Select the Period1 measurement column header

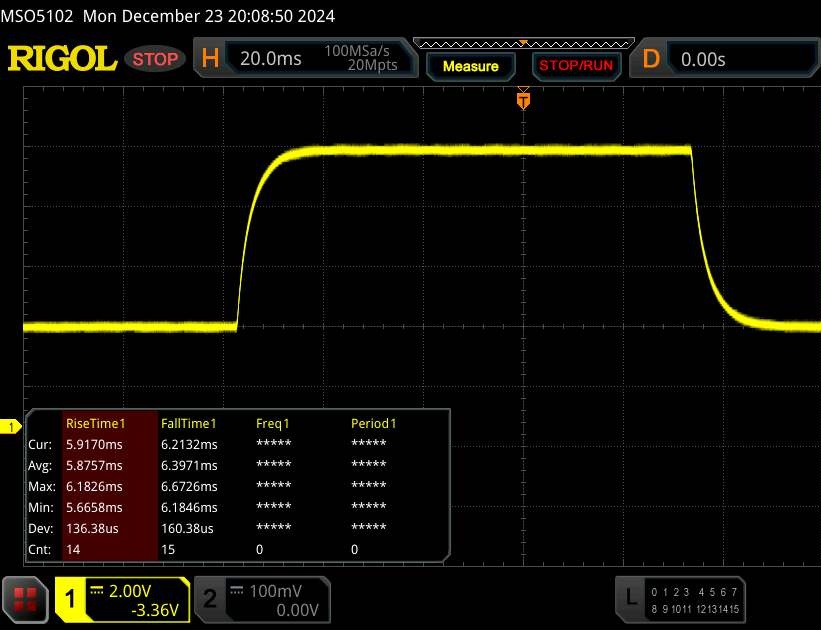373,424
